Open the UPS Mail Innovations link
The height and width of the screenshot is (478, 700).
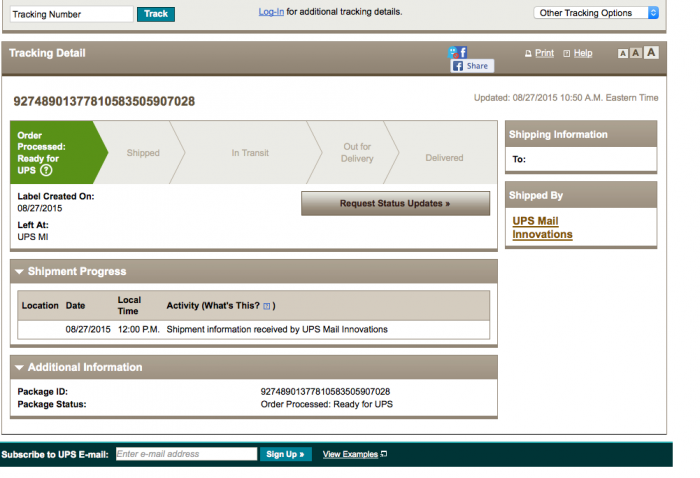pos(542,228)
